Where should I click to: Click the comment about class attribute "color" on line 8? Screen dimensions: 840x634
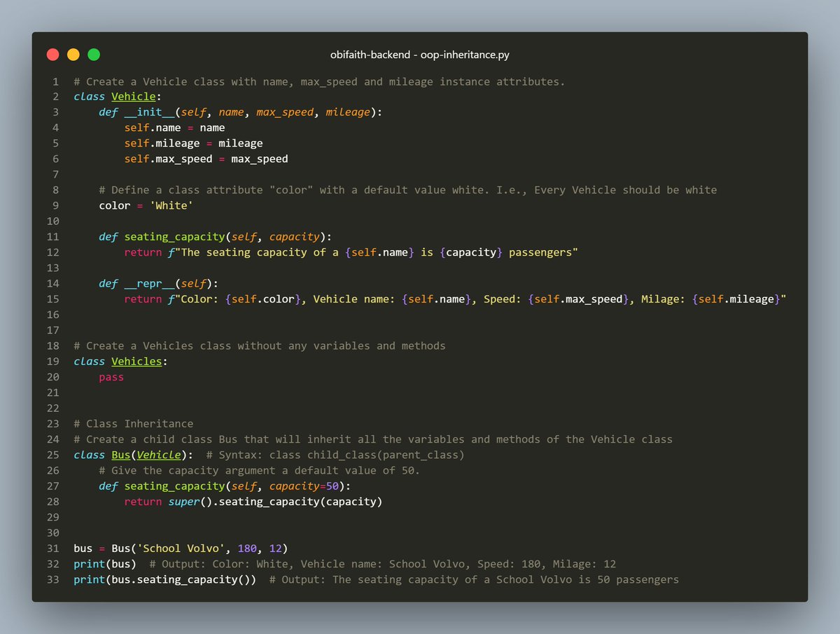pyautogui.click(x=408, y=190)
